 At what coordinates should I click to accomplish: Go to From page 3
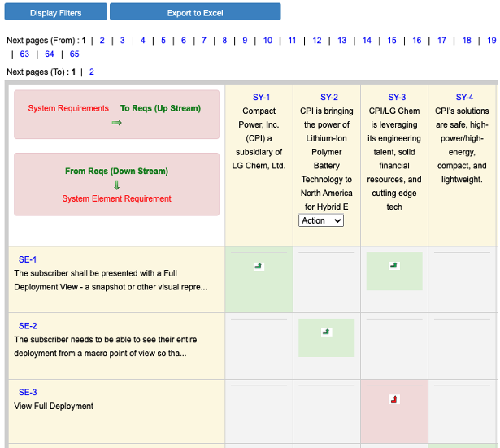click(123, 41)
